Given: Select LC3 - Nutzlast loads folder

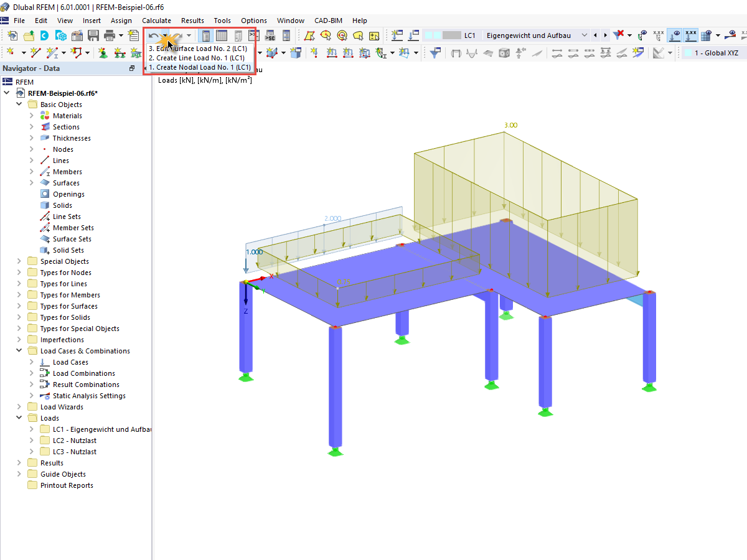Looking at the screenshot, I should [x=75, y=452].
